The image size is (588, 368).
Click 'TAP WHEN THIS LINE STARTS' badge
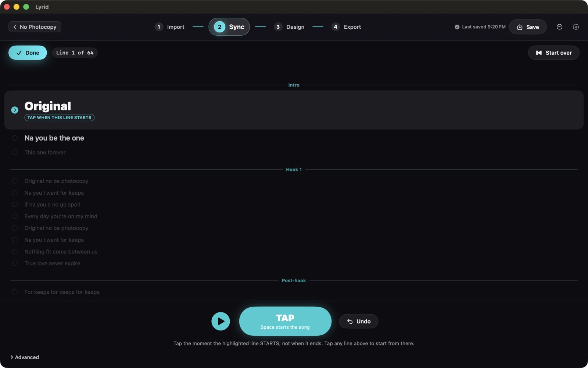tap(59, 118)
